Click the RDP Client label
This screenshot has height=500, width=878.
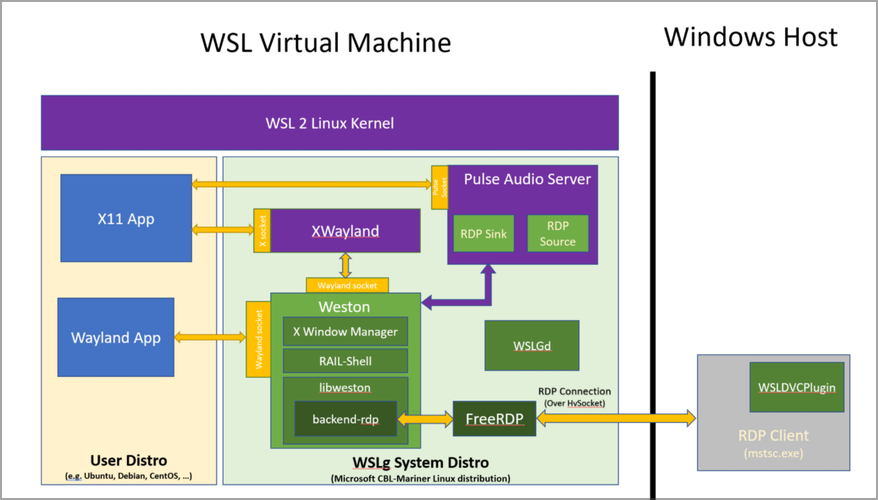click(x=773, y=436)
